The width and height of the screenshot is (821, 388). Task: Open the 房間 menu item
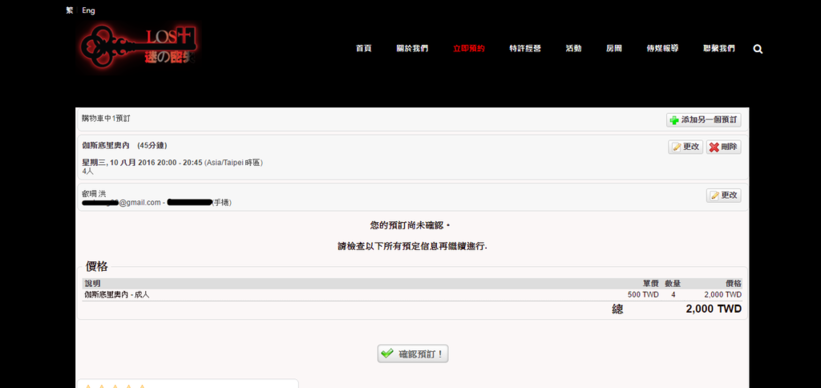614,49
